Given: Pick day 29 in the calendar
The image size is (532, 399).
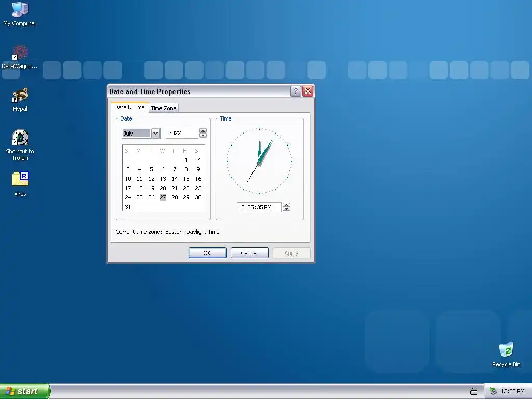Looking at the screenshot, I should (186, 197).
